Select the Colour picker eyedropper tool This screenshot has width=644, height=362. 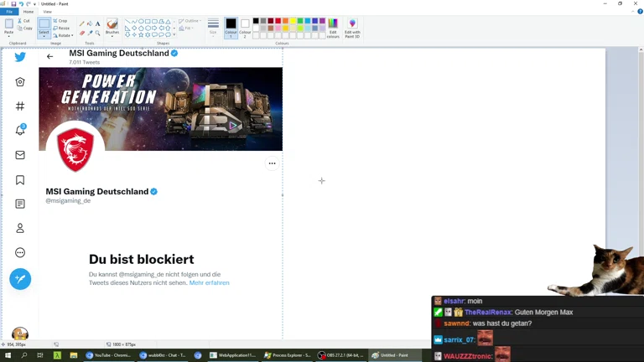coord(90,33)
